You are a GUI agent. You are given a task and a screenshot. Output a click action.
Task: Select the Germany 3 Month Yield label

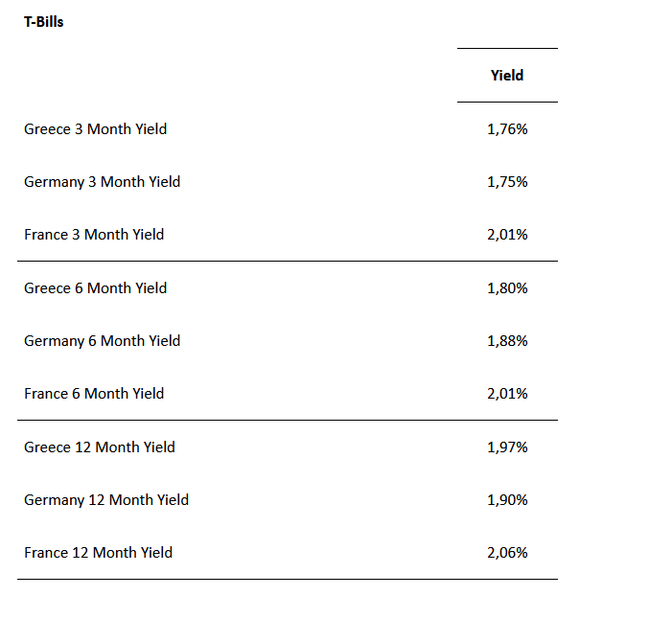pyautogui.click(x=102, y=182)
